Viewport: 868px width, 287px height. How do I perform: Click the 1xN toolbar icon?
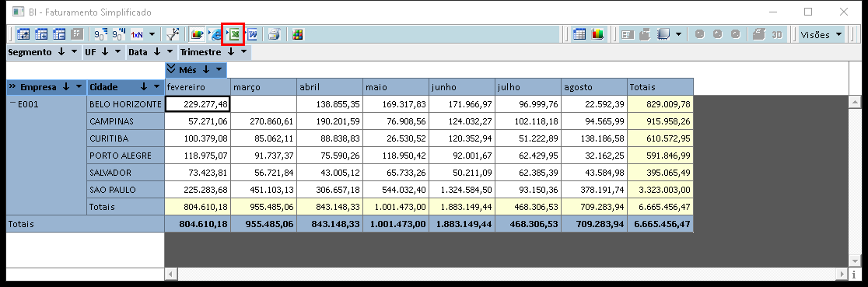click(x=137, y=34)
